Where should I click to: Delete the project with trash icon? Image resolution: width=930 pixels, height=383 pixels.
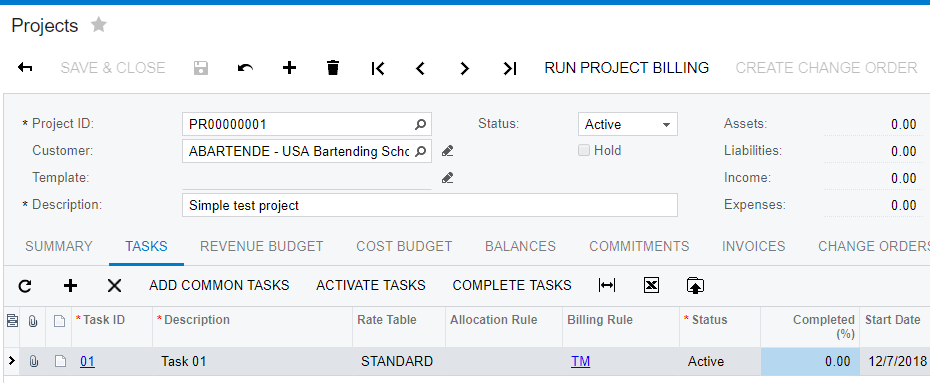click(333, 68)
